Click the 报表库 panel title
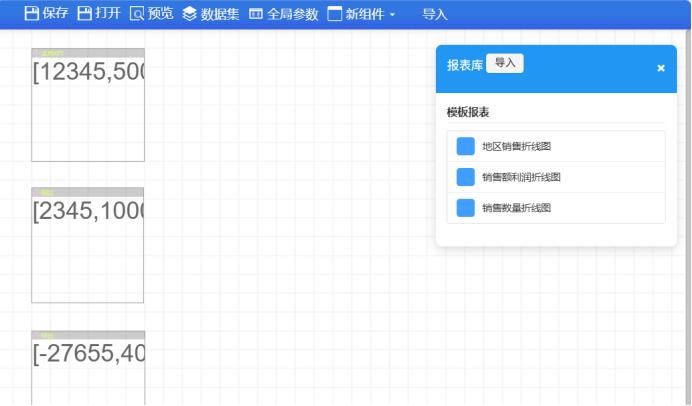 click(465, 65)
